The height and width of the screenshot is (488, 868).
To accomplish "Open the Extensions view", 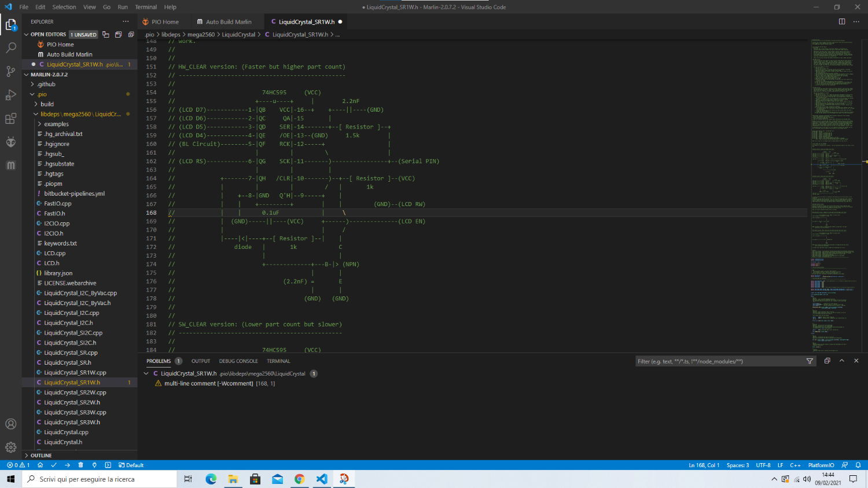I will (10, 119).
